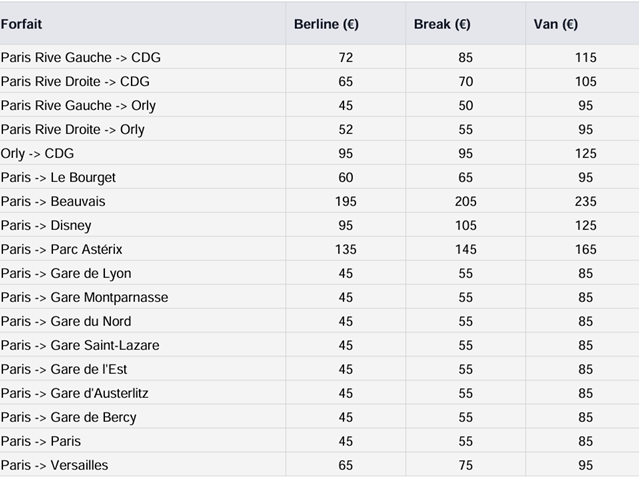Image resolution: width=639 pixels, height=479 pixels.
Task: Click the Van (€) column header
Action: (557, 24)
